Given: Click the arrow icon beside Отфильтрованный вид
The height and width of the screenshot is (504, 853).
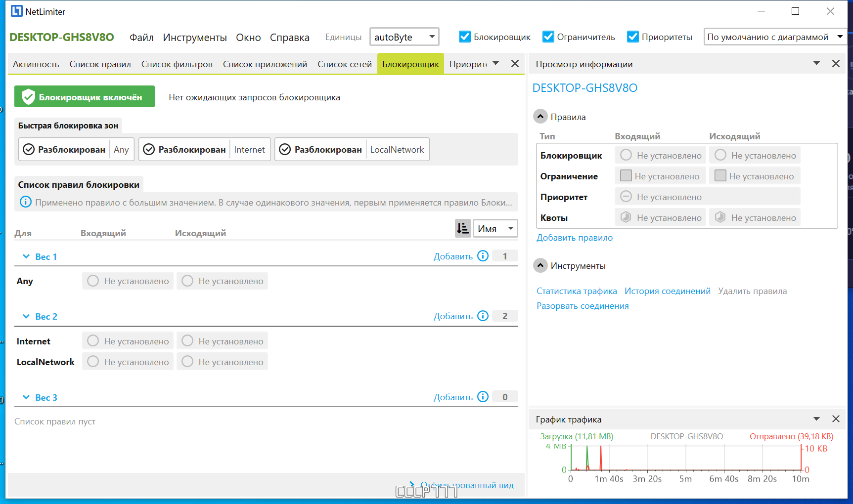Looking at the screenshot, I should click(x=412, y=484).
